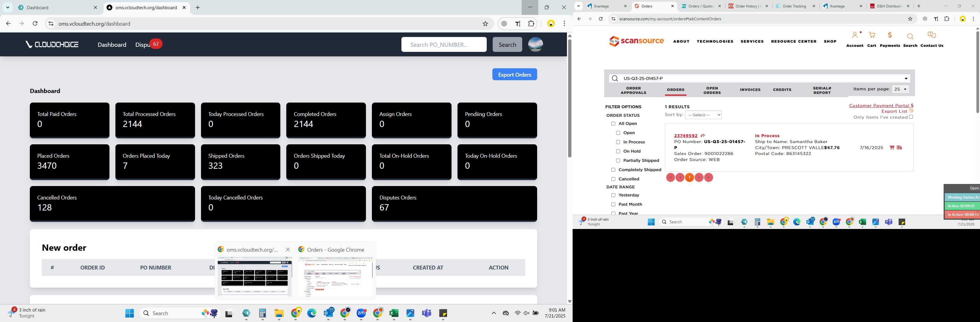The width and height of the screenshot is (980, 322).
Task: Open the user avatar on CloudChoice navbar
Action: point(535,44)
